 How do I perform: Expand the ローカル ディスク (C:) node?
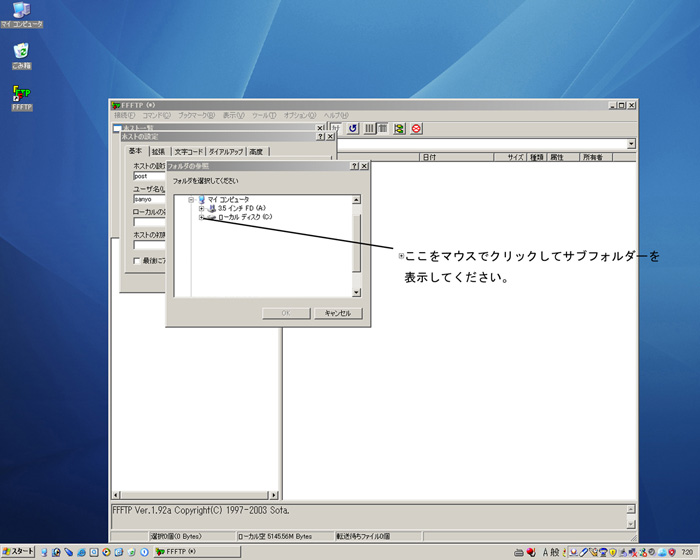point(201,217)
